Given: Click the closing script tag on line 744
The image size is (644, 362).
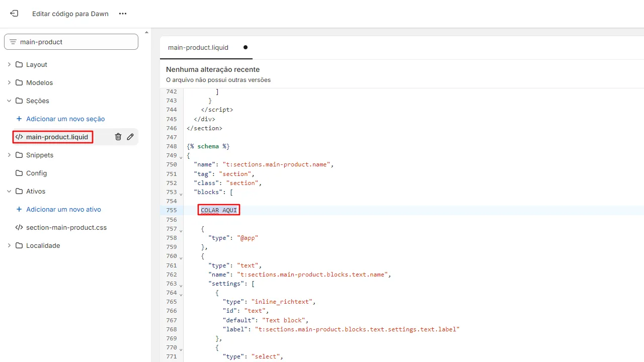Looking at the screenshot, I should point(217,110).
